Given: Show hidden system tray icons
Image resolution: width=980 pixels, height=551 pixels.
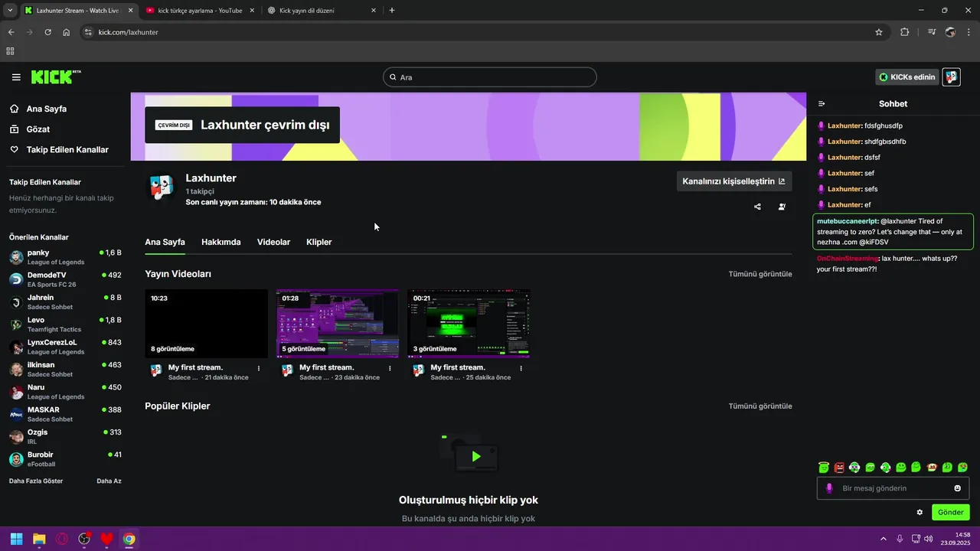Looking at the screenshot, I should [884, 539].
